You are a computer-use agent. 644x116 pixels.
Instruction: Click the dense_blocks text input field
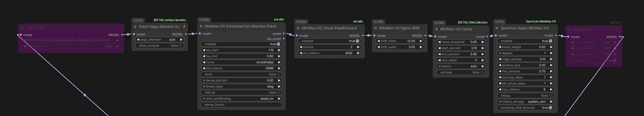click(241, 105)
